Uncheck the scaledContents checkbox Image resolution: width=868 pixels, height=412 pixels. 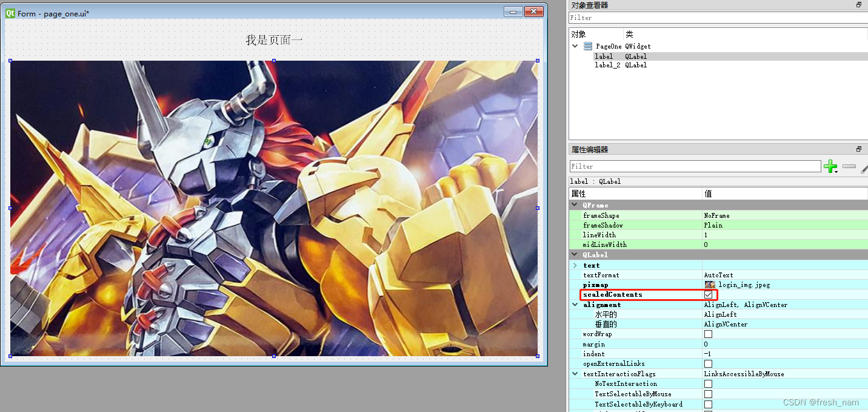[708, 295]
